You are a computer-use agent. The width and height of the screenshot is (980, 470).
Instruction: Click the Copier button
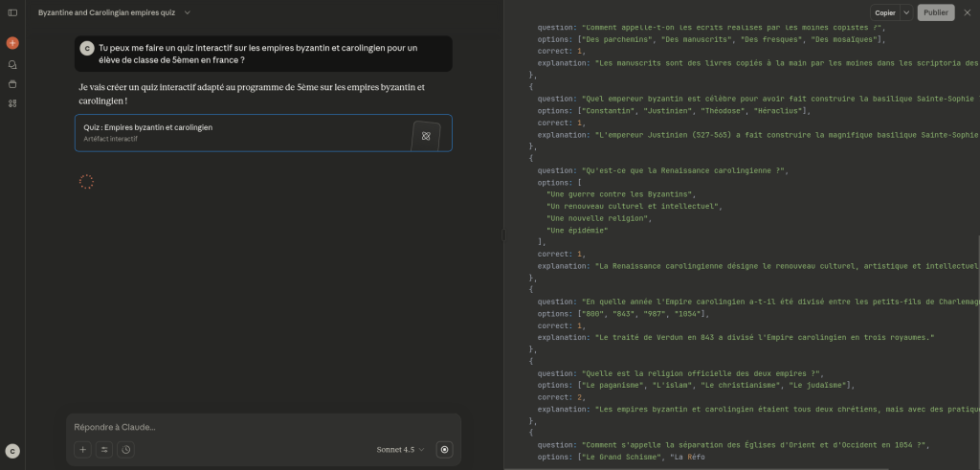click(884, 12)
